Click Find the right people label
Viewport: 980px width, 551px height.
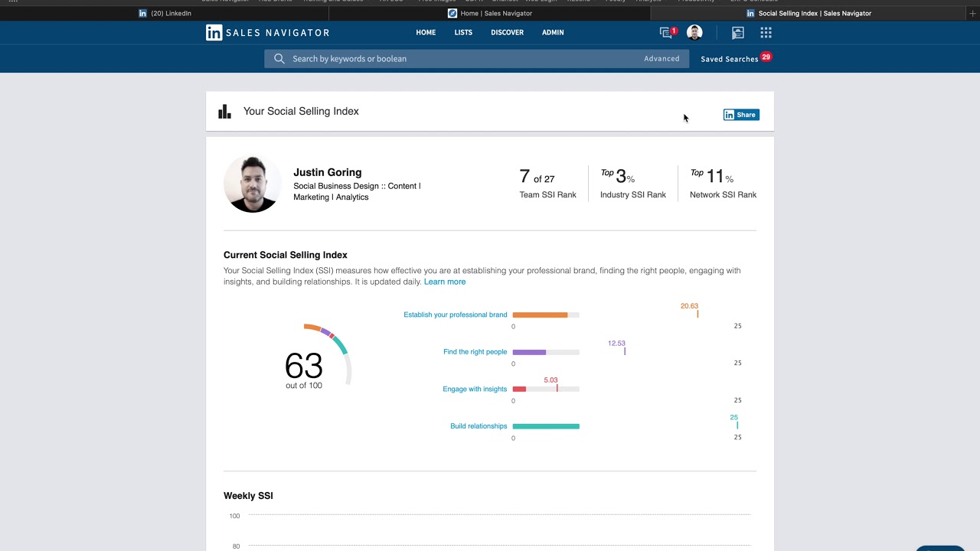pyautogui.click(x=475, y=352)
